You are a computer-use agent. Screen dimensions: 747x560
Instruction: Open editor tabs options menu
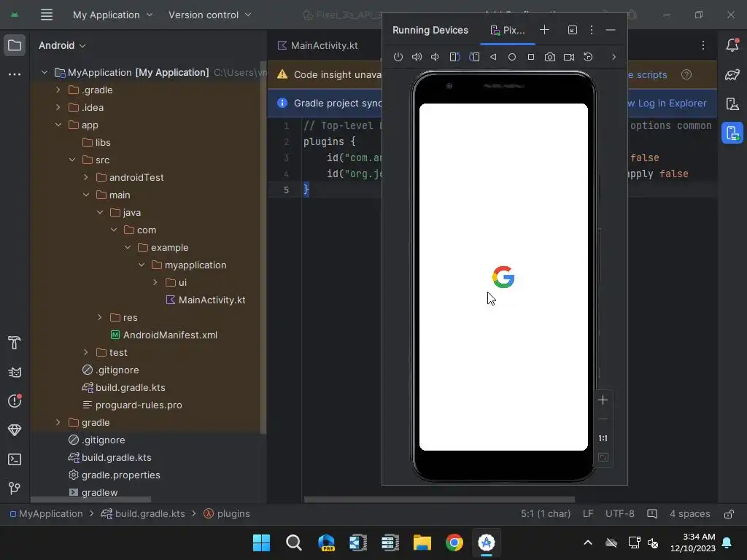click(703, 45)
